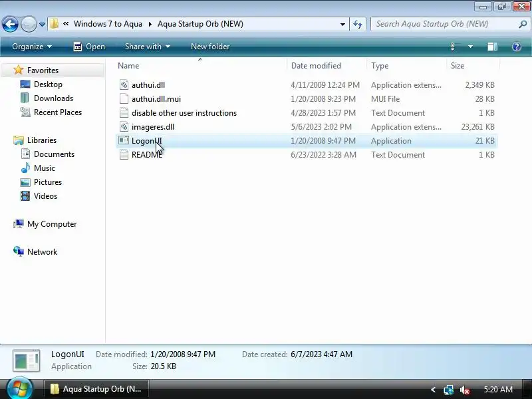Go back with the blue Back arrow
This screenshot has height=399, width=532.
point(10,24)
